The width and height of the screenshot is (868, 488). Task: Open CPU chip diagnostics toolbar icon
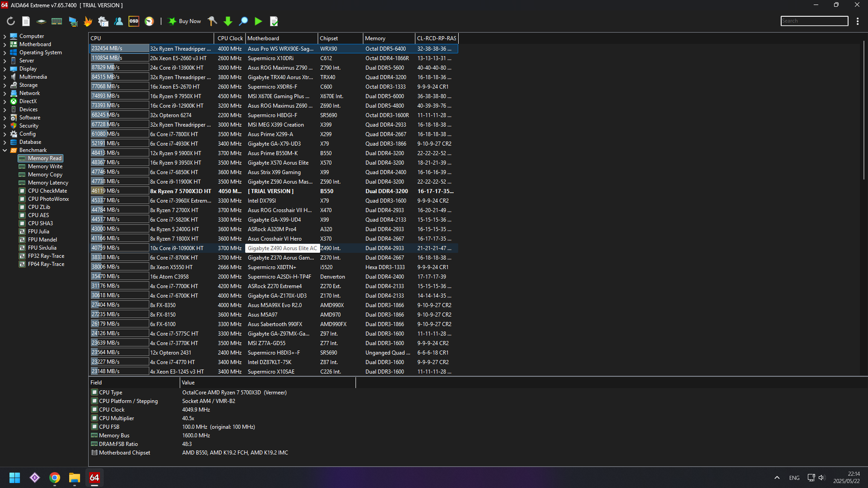41,21
